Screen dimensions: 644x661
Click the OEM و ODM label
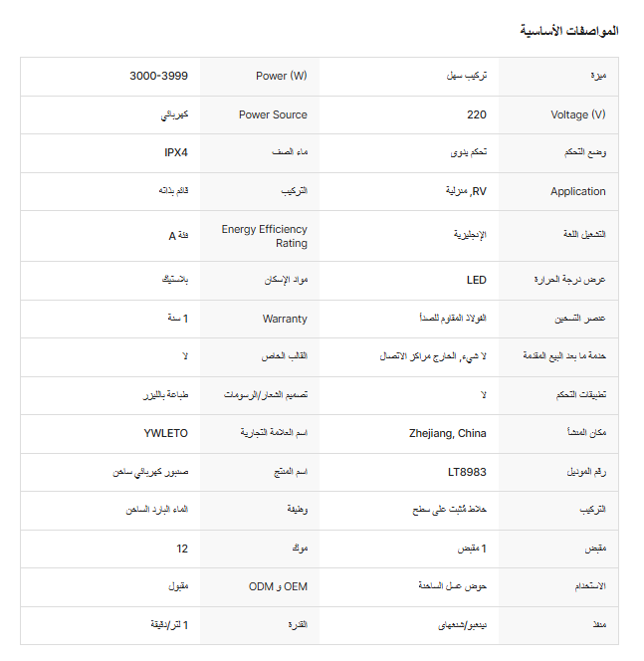pyautogui.click(x=278, y=587)
